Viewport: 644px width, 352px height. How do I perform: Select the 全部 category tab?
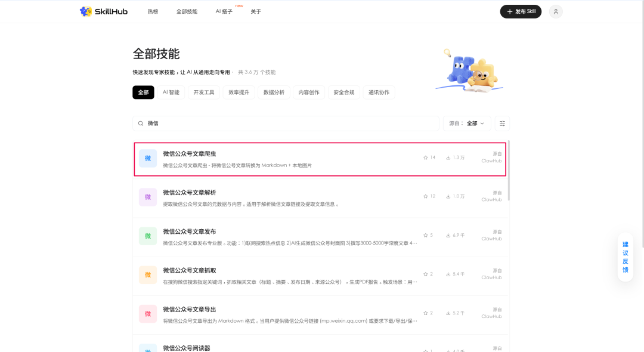pyautogui.click(x=143, y=92)
